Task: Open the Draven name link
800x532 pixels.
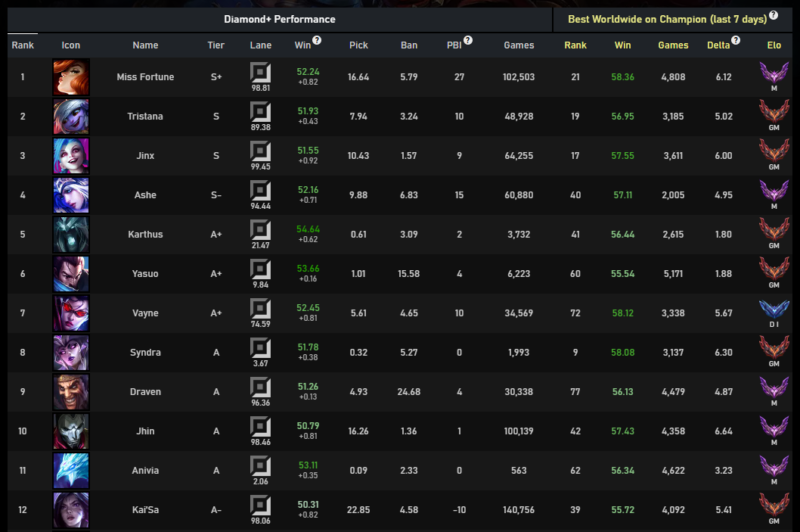Action: (145, 391)
